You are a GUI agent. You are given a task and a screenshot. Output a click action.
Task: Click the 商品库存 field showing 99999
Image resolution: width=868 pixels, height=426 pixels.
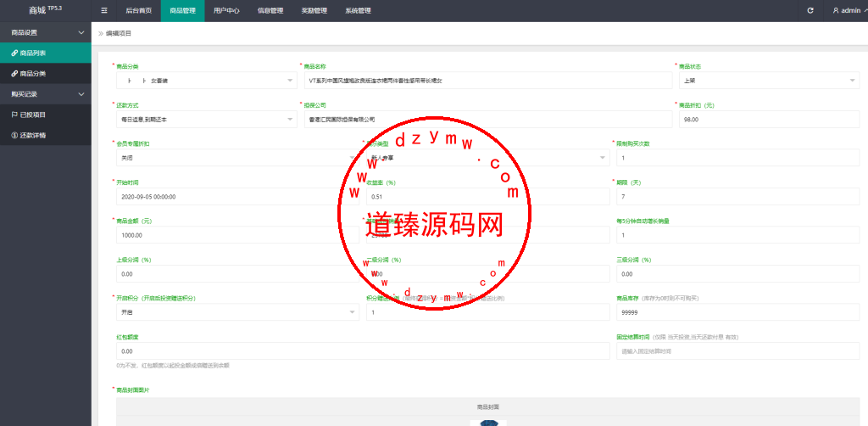(738, 312)
